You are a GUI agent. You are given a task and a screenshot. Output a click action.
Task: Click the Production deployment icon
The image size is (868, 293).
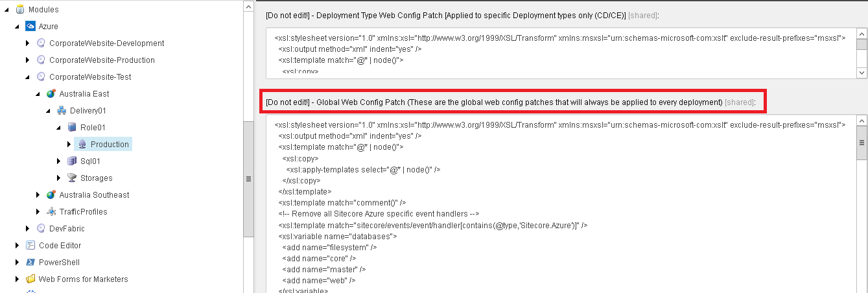pyautogui.click(x=82, y=145)
